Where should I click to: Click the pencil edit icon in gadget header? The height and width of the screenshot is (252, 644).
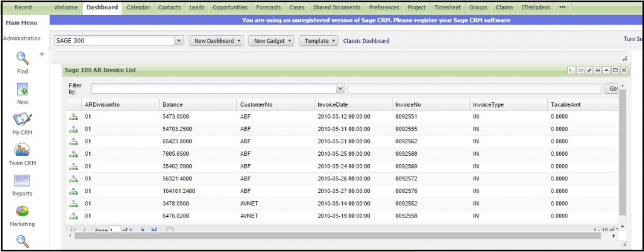[x=589, y=70]
